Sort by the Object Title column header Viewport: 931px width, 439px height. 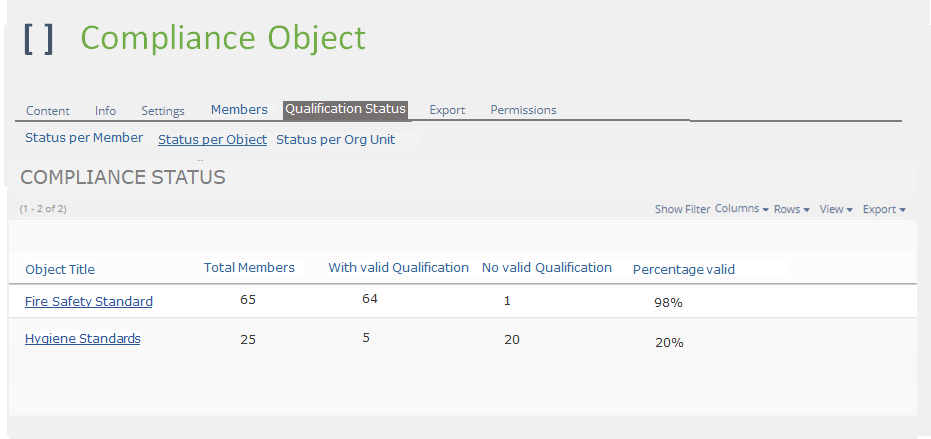60,269
